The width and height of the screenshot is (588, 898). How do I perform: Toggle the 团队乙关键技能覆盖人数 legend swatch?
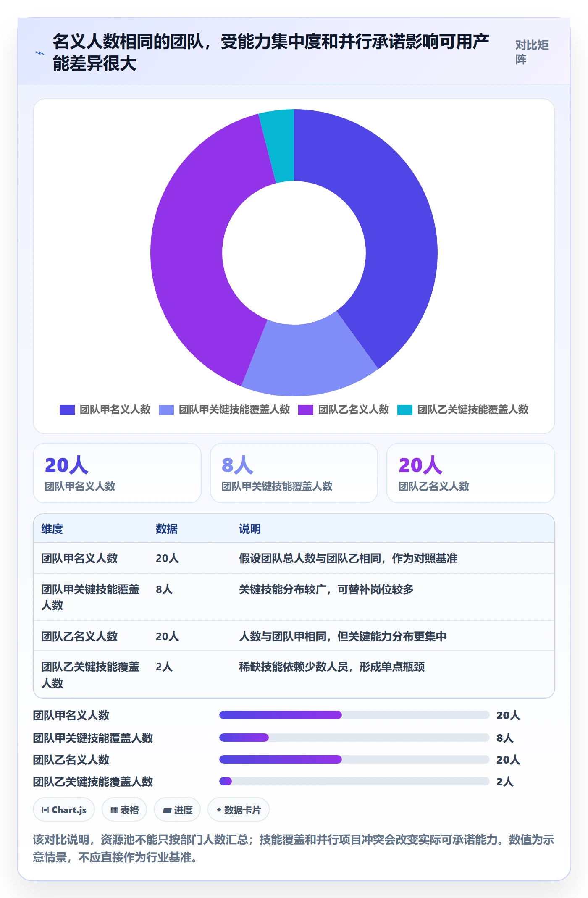[x=405, y=410]
